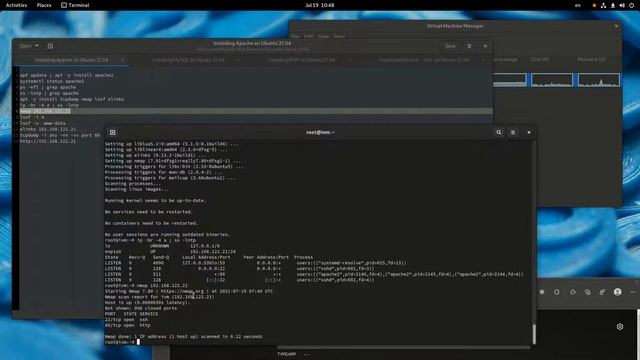Click the terminal vertical scrollbar thumb
Image resolution: width=640 pixels, height=360 pixels.
(533, 334)
